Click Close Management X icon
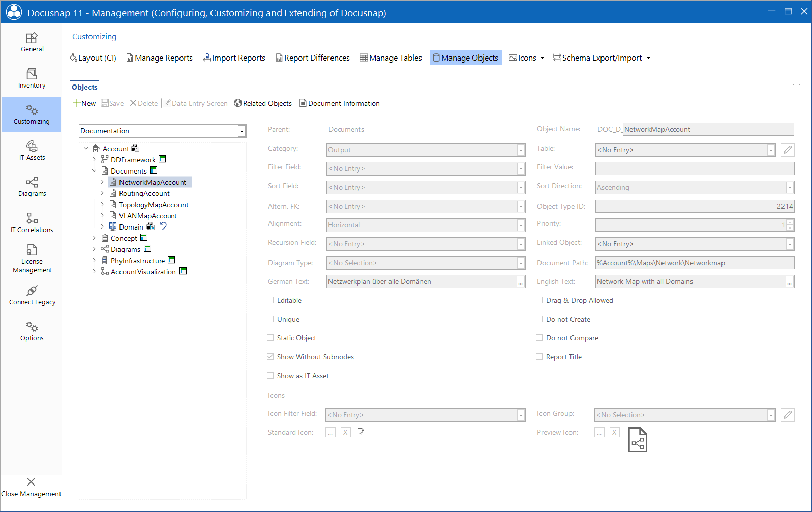Image resolution: width=812 pixels, height=512 pixels. pos(31,482)
